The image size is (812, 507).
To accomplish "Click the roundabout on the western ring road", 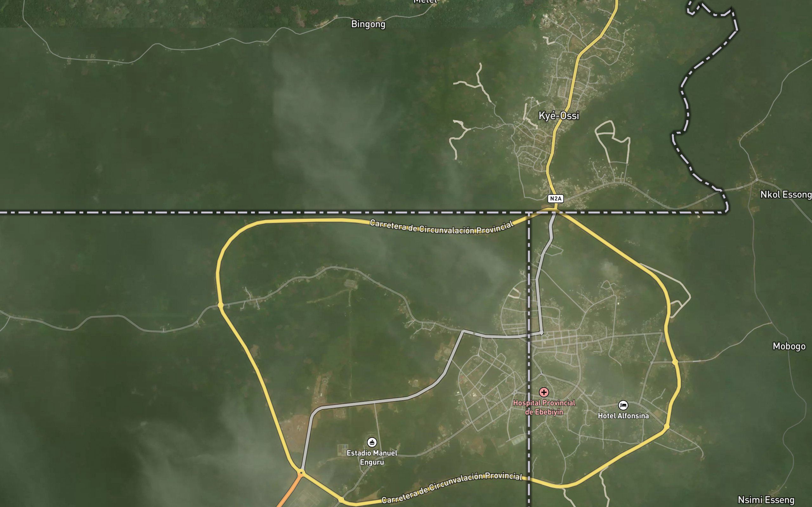I will pyautogui.click(x=220, y=305).
